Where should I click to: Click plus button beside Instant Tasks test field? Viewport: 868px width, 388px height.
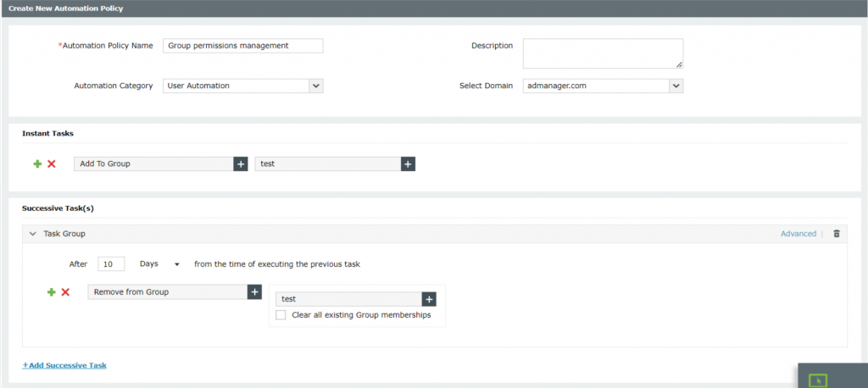[x=408, y=164]
